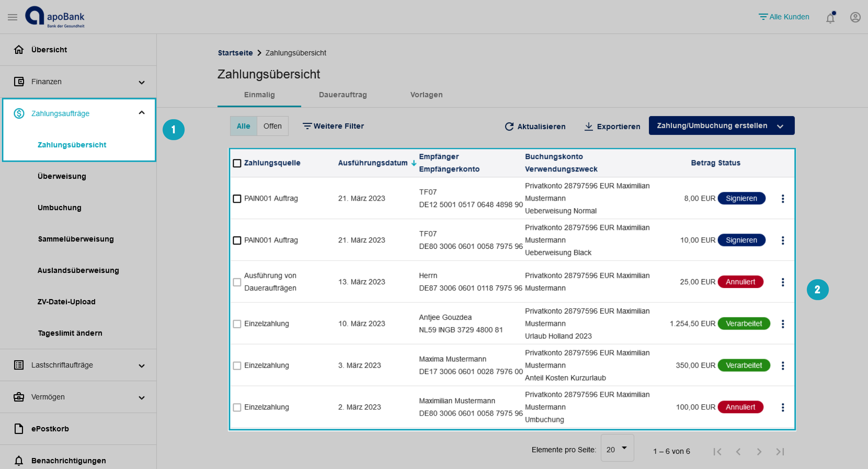Click the Lastschriftaufträge list icon
Viewport: 868px width, 469px height.
tap(19, 365)
